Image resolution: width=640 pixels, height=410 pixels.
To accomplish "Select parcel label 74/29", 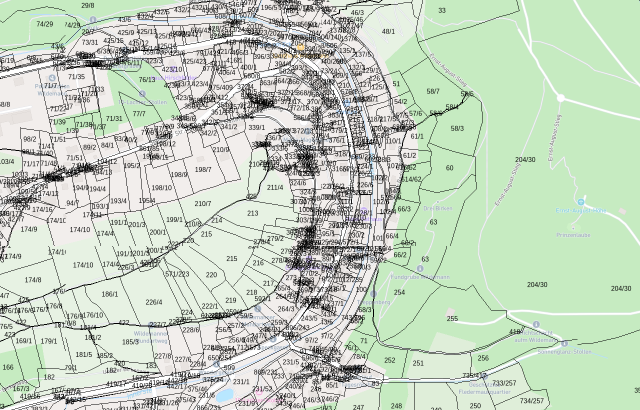I will tap(44, 24).
